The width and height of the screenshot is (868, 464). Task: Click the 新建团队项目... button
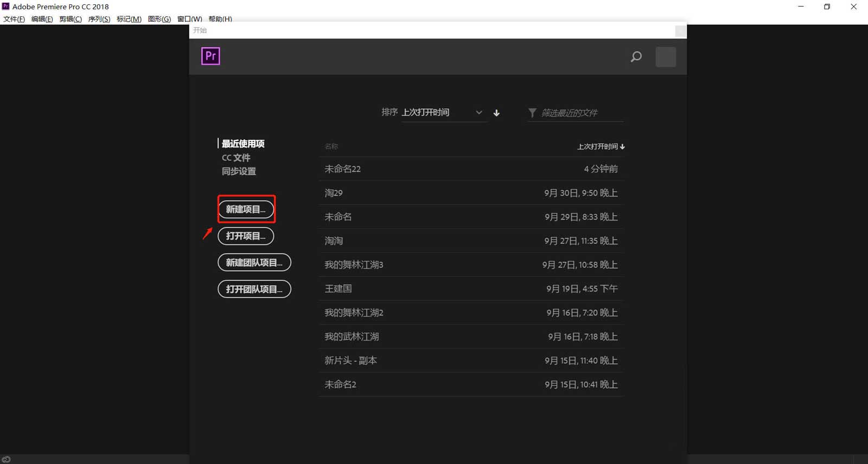point(254,262)
